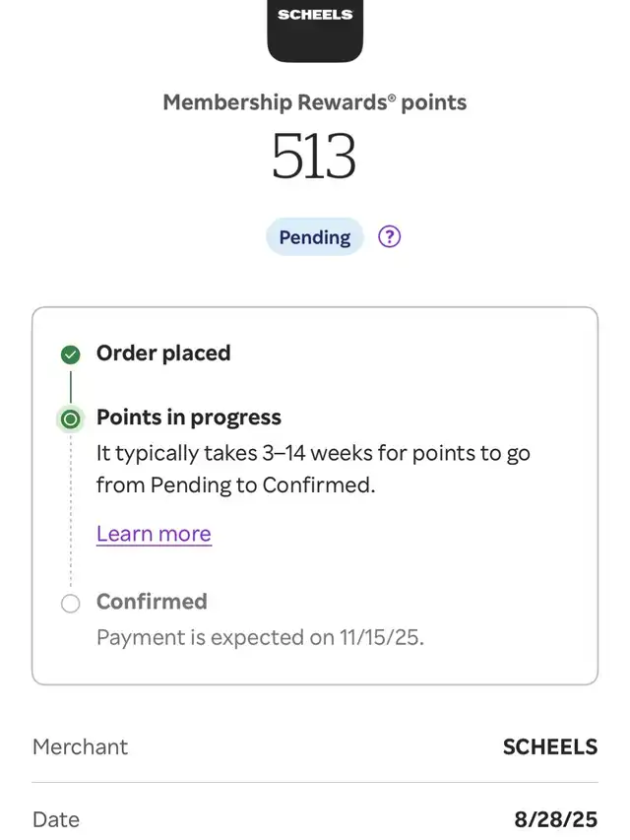Click the 8/28/25 date value
Screen dimensions: 630x840
555,819
